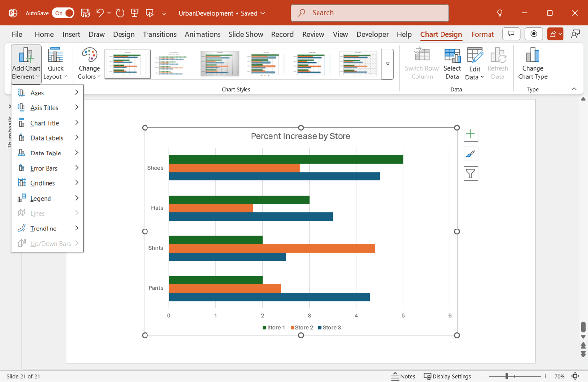The width and height of the screenshot is (588, 382).
Task: Open the File tab
Action: pos(17,34)
